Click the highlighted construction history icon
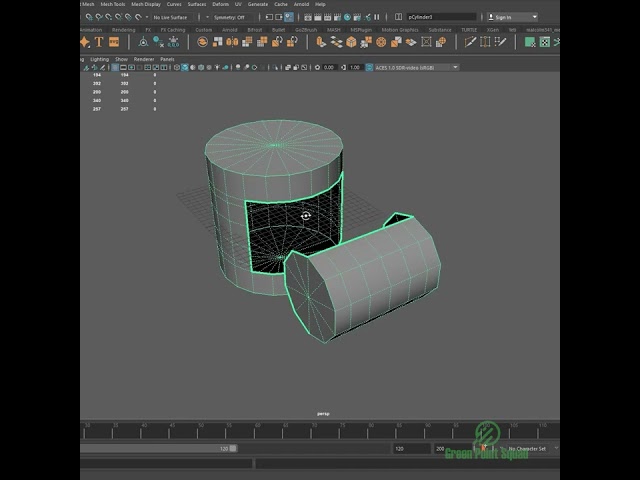This screenshot has width=640, height=480. (x=289, y=17)
